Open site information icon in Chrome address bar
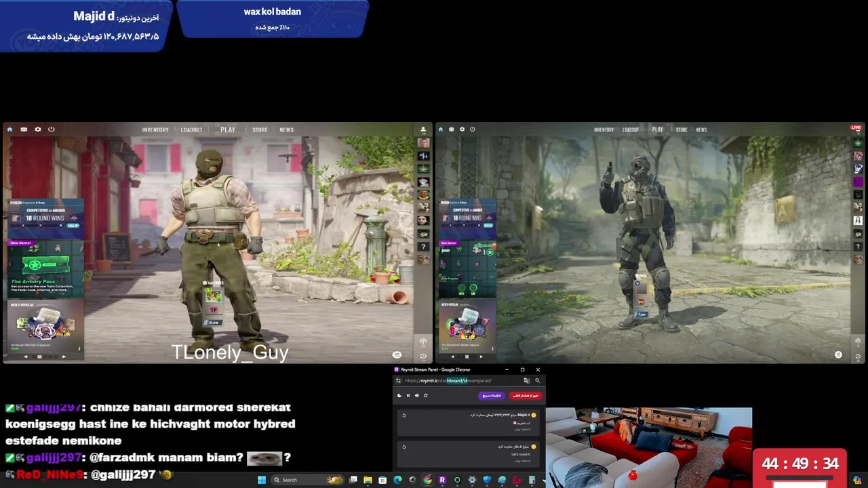Viewport: 868px width, 488px height. [x=398, y=381]
